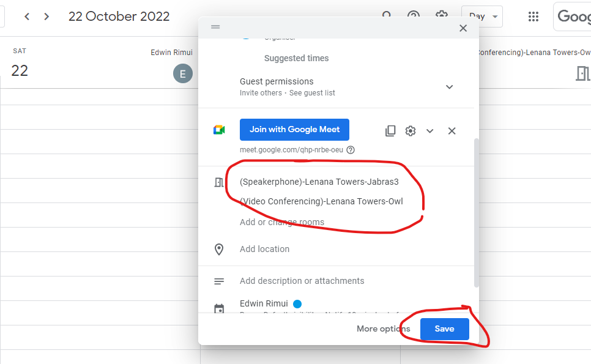Click the room door icon in dialog
Image resolution: width=591 pixels, height=364 pixels.
click(219, 182)
